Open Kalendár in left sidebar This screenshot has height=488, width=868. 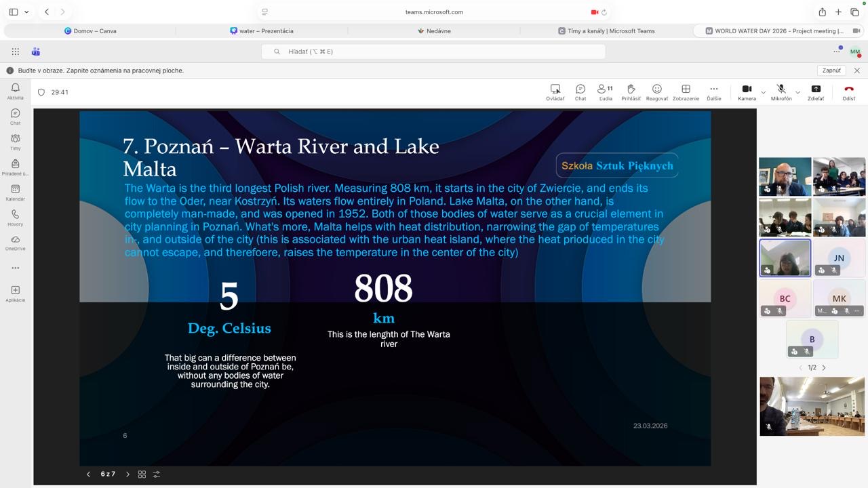coord(16,192)
